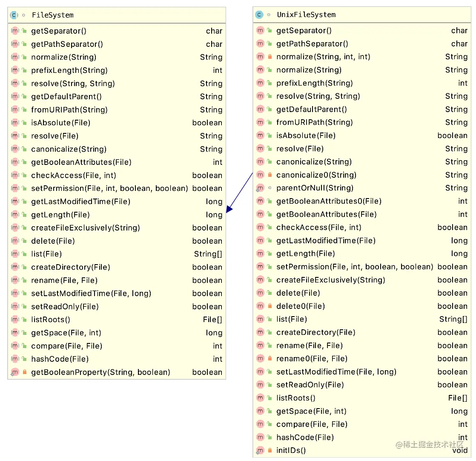Click method icon beside FileSystem getSeparator()
The width and height of the screenshot is (476, 461).
[15, 31]
